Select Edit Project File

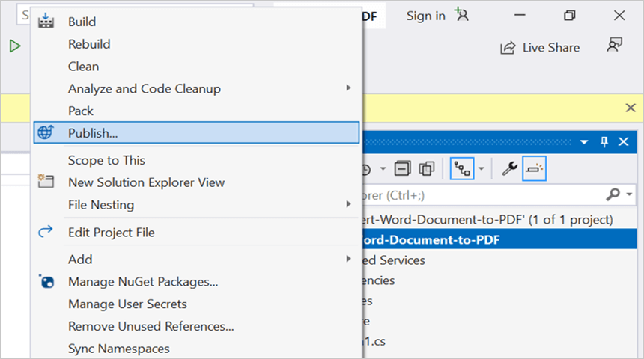(x=196, y=232)
